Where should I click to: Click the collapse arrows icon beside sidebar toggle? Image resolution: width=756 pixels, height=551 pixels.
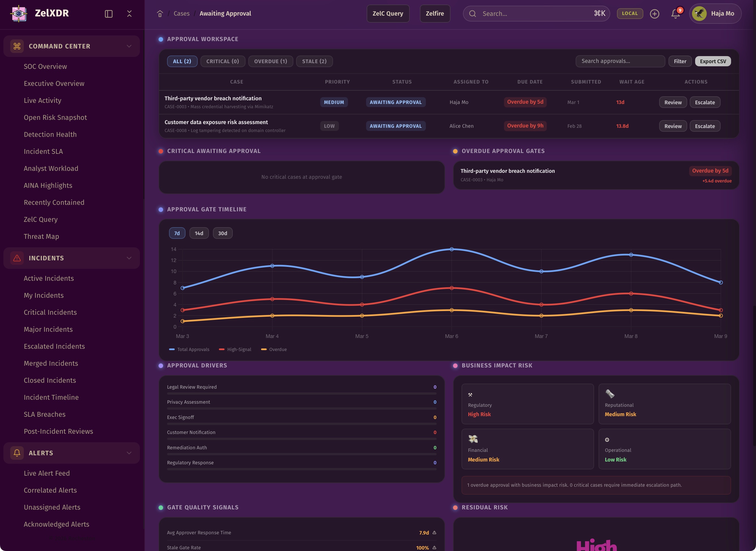pyautogui.click(x=129, y=14)
